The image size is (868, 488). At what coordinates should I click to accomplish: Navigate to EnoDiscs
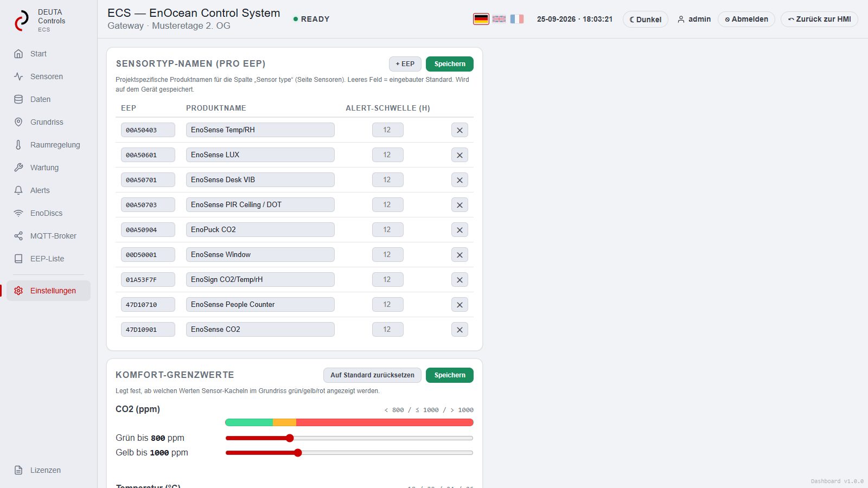point(48,213)
